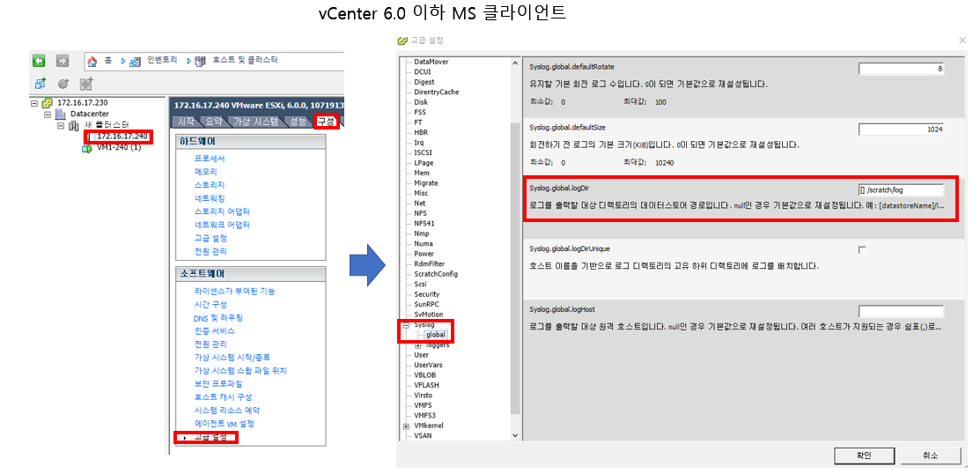Open the 스토리지 어댑터 link
The image size is (980, 474).
coord(223,211)
